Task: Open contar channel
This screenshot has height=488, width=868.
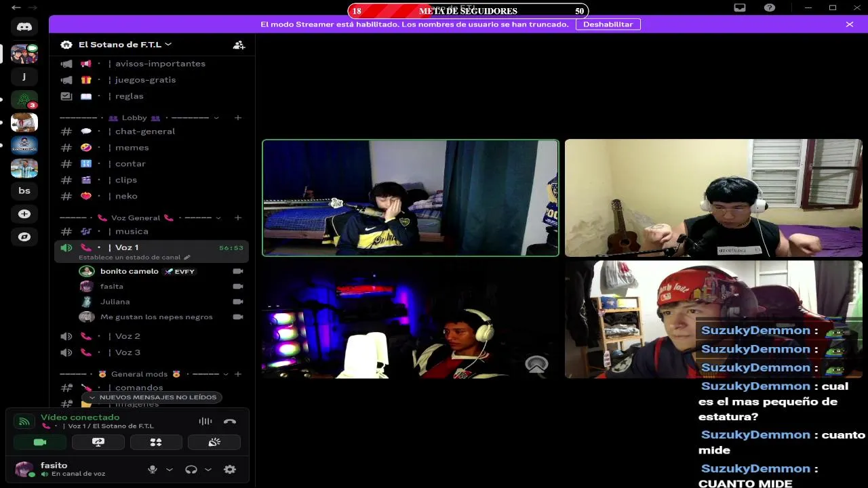Action: point(151,164)
